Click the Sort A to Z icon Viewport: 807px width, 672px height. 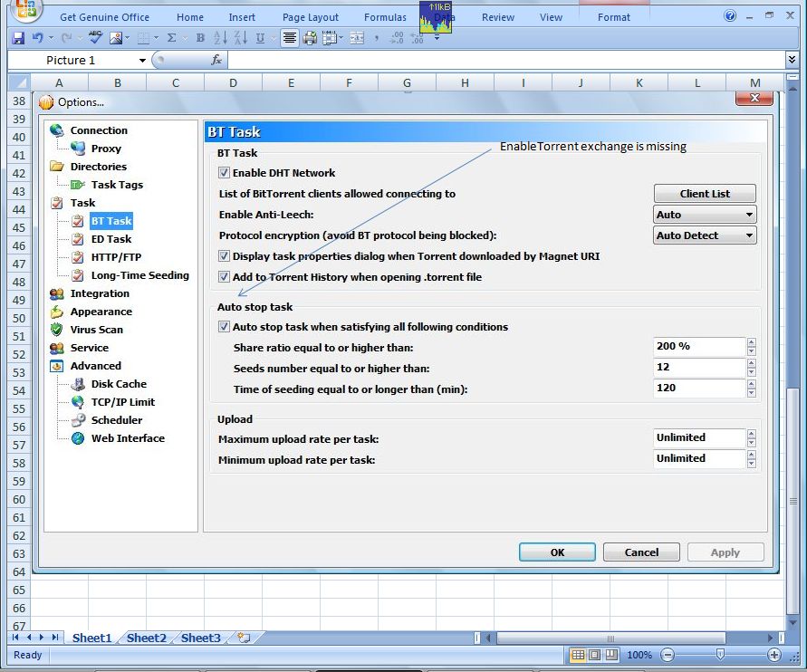tap(219, 38)
